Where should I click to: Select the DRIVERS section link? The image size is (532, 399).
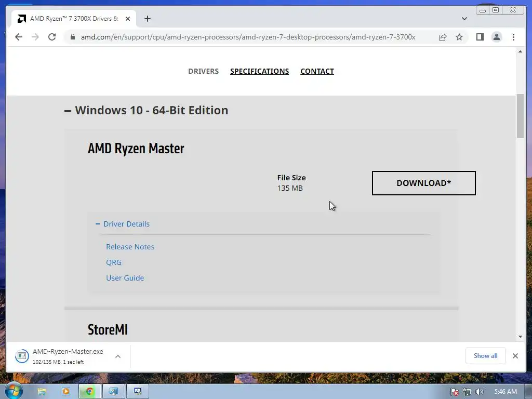pyautogui.click(x=204, y=71)
